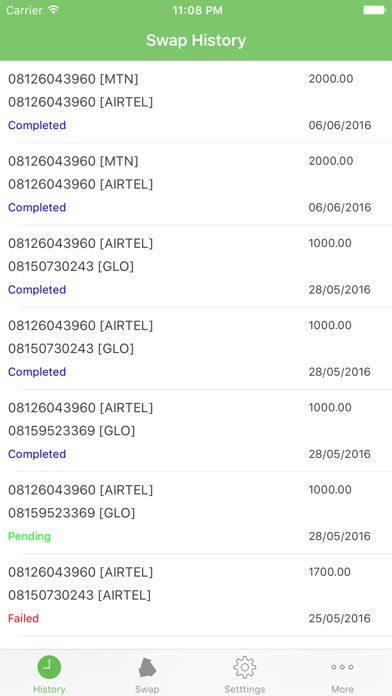Tap the Carrier label in status bar
Viewport: 392px width, 696px height.
click(25, 10)
